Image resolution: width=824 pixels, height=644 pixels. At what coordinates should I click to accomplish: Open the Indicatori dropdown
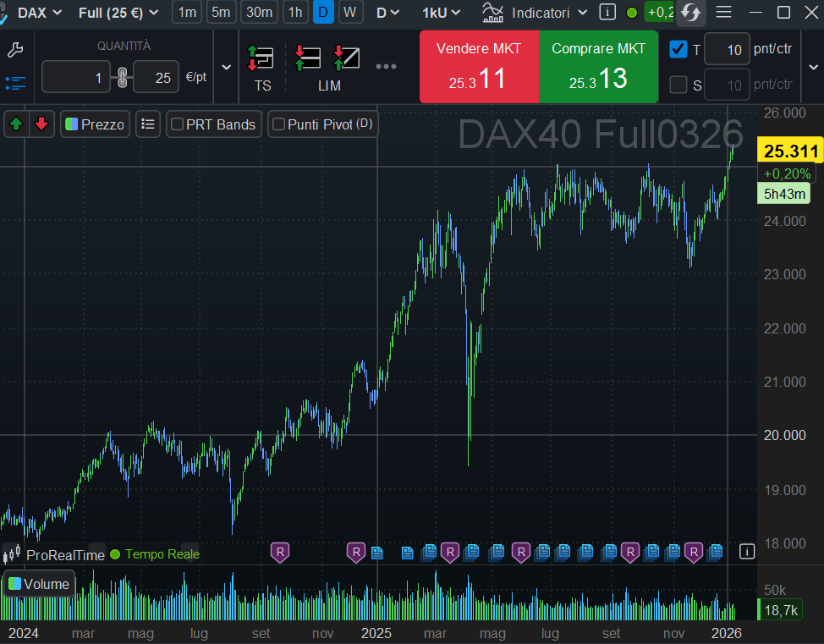tap(536, 13)
